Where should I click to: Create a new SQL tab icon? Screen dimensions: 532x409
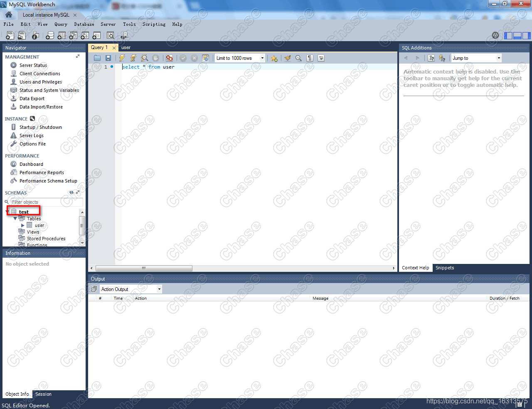coord(10,36)
